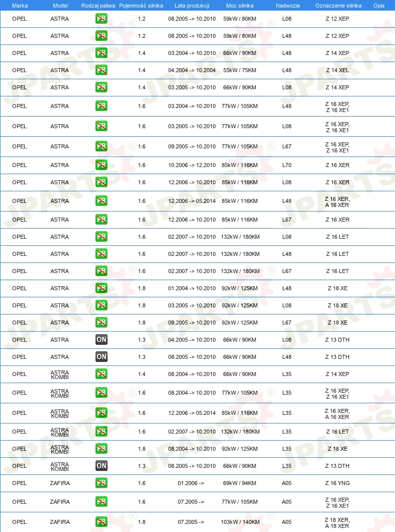Viewport: 395px width, 532px height.
Task: Click petrol icon in Astra 1.6 77kW L67 row
Action: click(101, 146)
